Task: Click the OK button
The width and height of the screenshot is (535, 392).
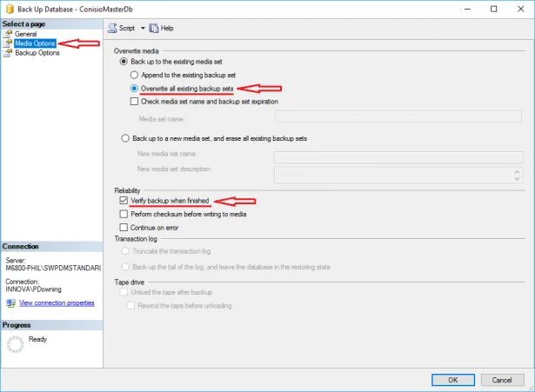Action: pyautogui.click(x=452, y=380)
